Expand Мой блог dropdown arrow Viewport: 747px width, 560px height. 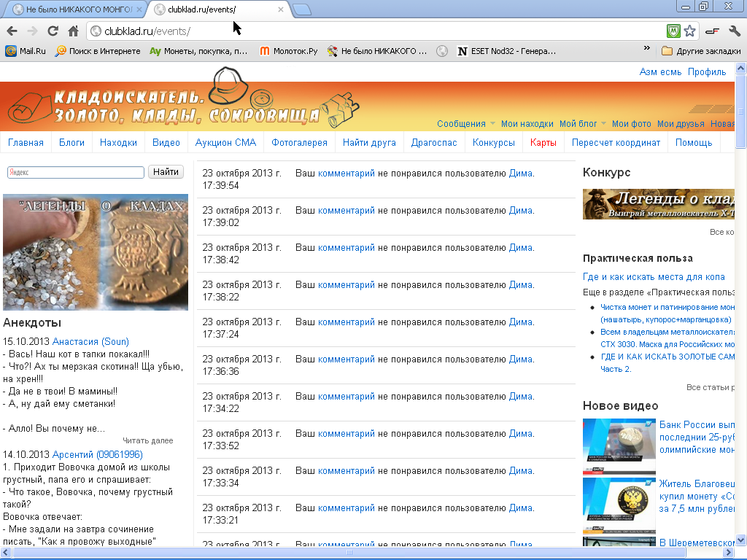pos(603,124)
